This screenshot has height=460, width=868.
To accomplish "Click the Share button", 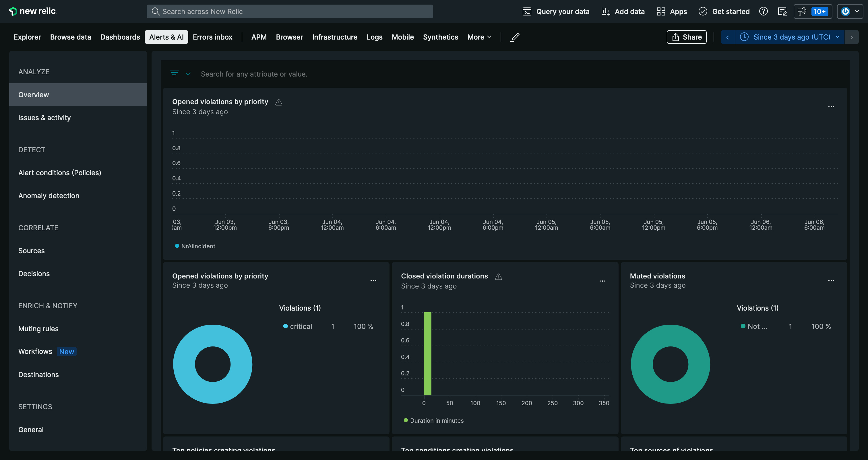I will [686, 37].
